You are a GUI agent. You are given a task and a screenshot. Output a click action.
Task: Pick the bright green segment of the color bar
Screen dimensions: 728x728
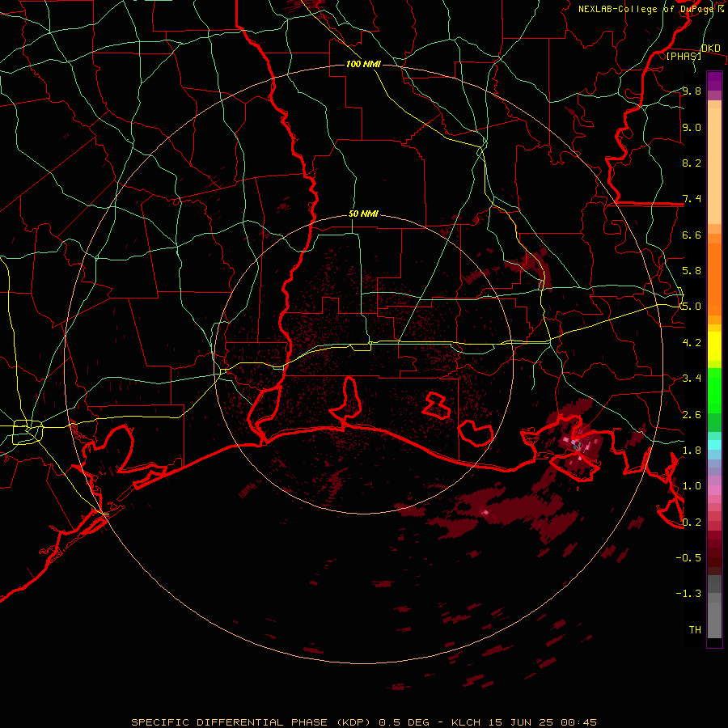[x=714, y=390]
